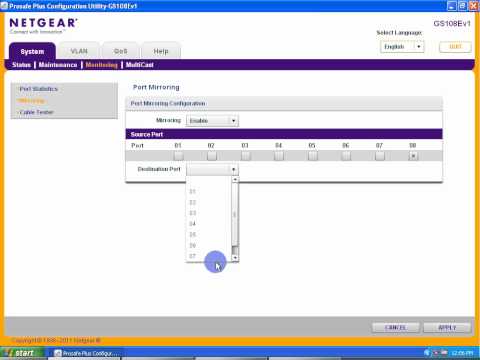480x360 pixels.
Task: Toggle source port 04 checkbox
Action: click(x=279, y=156)
